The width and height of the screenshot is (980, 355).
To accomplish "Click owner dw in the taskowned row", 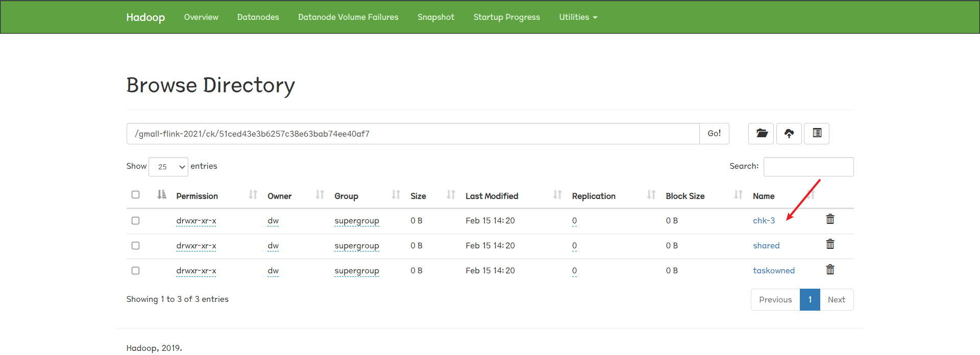I will click(x=273, y=270).
